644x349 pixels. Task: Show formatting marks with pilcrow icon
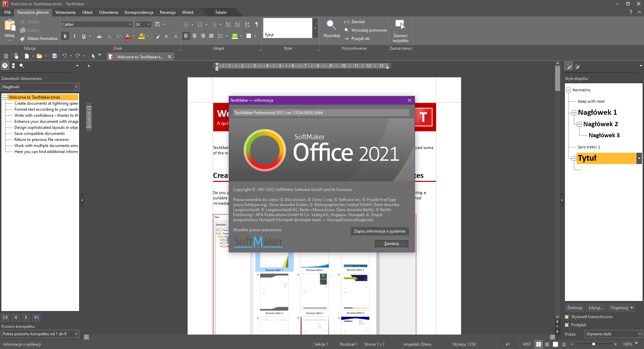coord(257,24)
